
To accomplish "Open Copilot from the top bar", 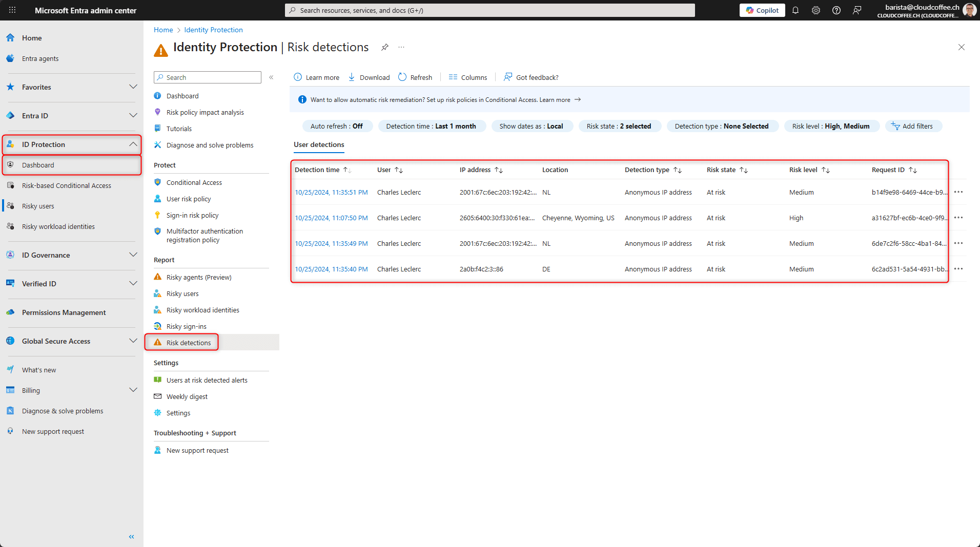I will (762, 10).
